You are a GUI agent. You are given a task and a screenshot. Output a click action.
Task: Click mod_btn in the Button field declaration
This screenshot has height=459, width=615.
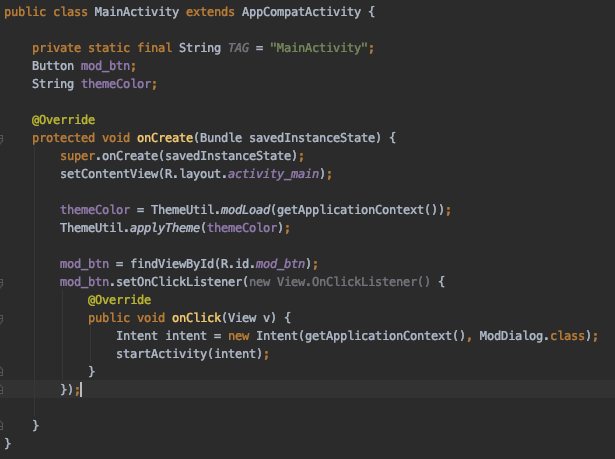coord(106,66)
